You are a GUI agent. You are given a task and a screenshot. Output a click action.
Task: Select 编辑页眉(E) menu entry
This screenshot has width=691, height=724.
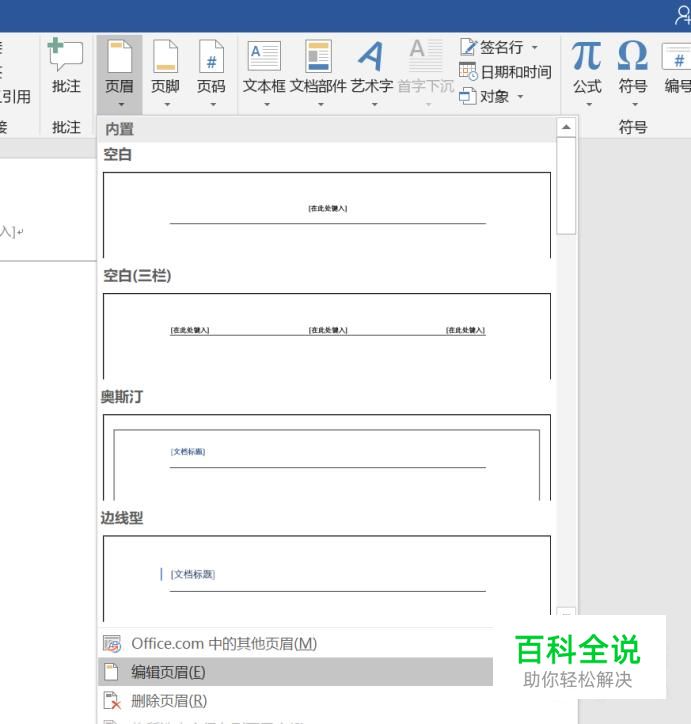click(x=295, y=672)
